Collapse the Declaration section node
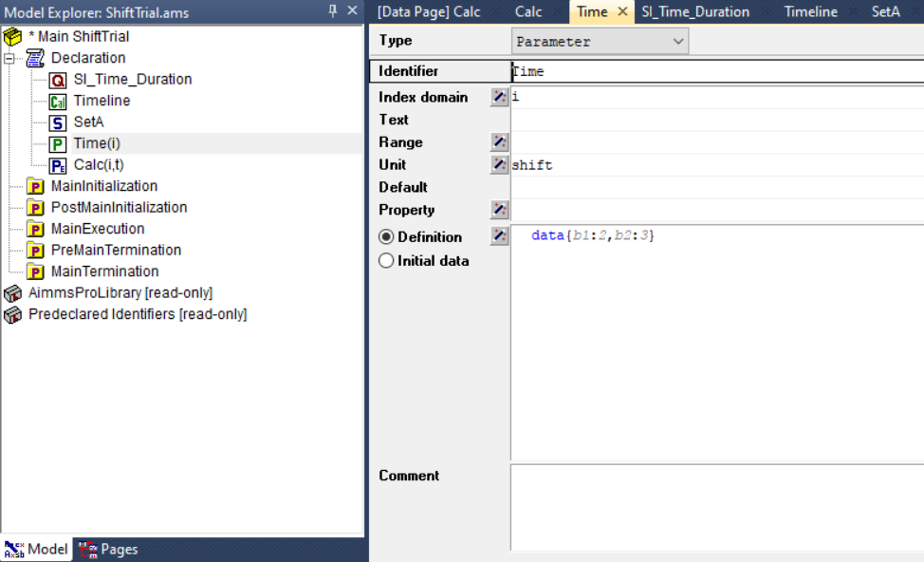 9,58
